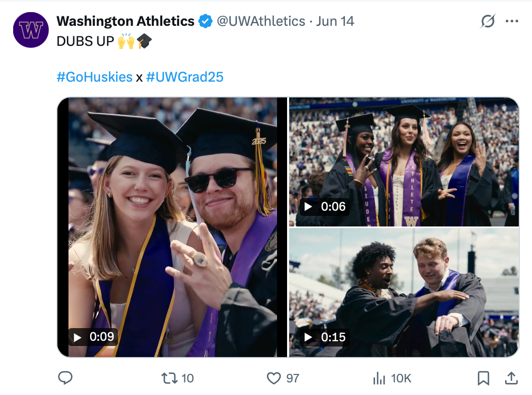Viewport: 532px width, 395px height.
Task: Open the Jun 14 timestamp link
Action: click(x=335, y=21)
